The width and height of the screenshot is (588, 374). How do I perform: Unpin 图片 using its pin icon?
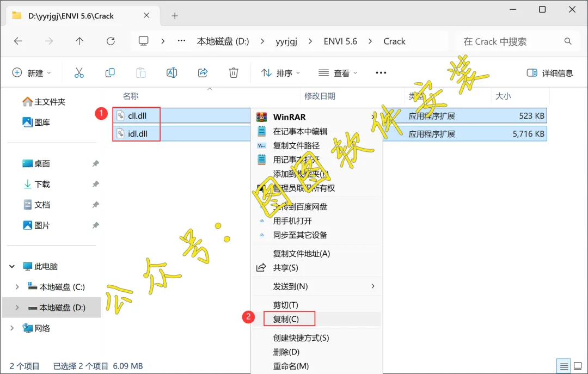[x=96, y=225]
